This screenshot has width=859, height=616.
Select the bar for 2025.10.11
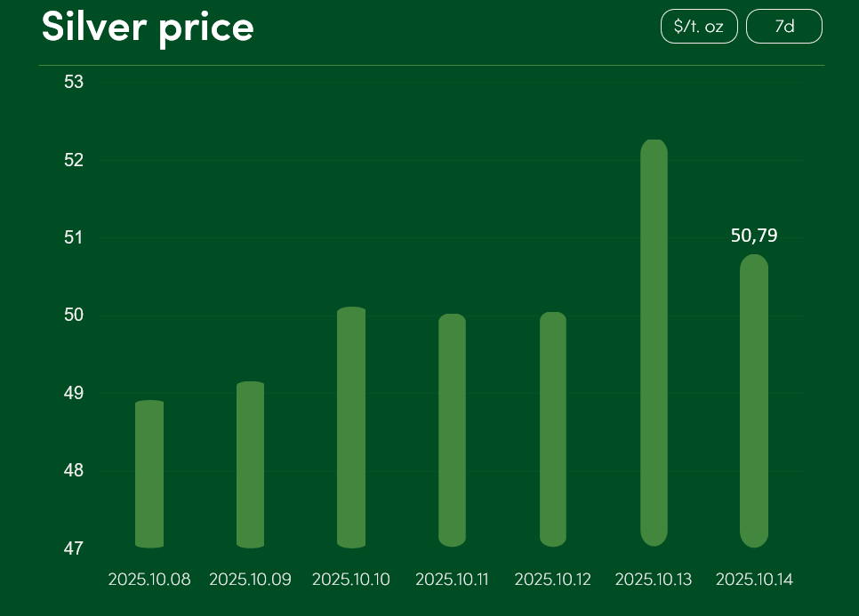452,430
